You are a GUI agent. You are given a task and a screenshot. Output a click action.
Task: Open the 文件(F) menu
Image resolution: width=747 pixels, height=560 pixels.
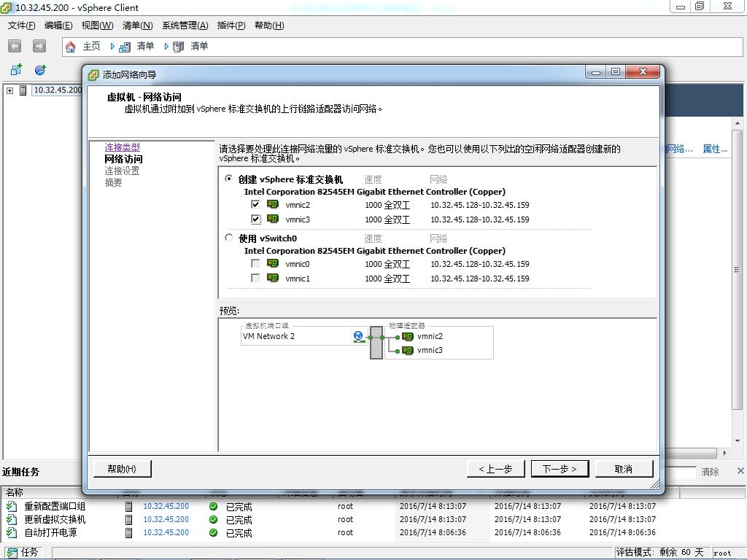tap(21, 26)
